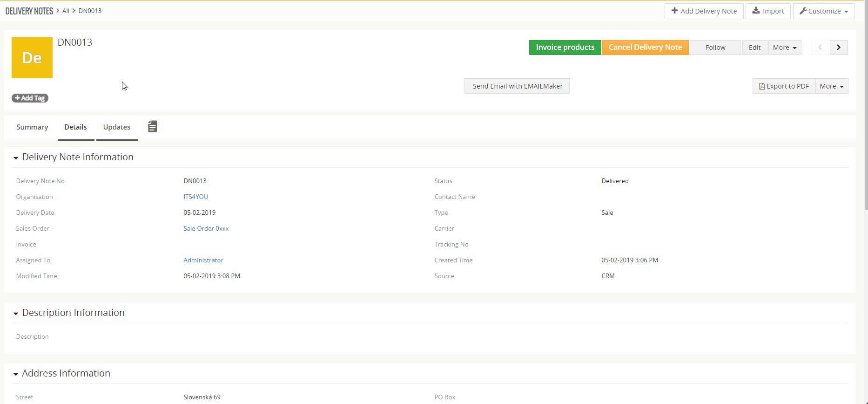Cancel the delivery note
Image resolution: width=868 pixels, height=404 pixels.
point(646,48)
